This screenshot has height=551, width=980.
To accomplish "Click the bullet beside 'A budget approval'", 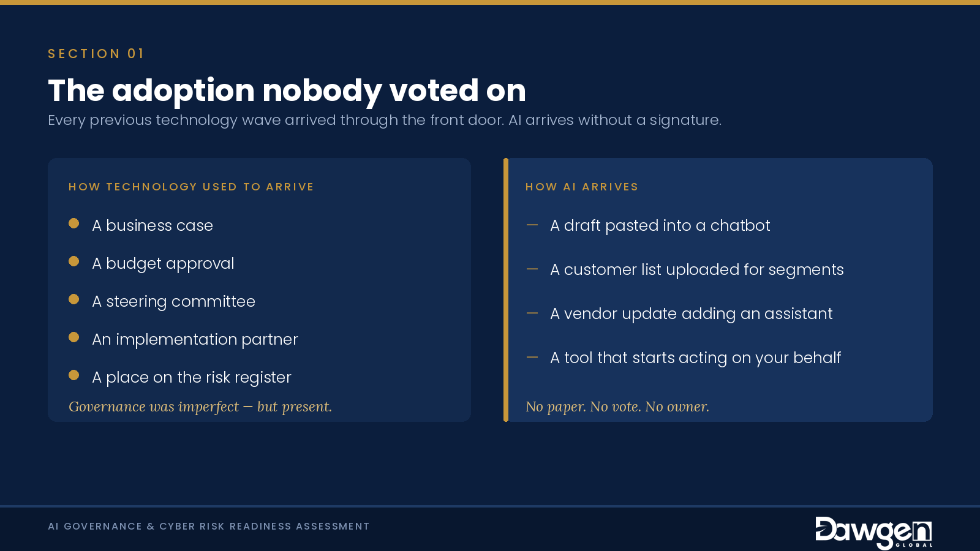I will [x=74, y=261].
